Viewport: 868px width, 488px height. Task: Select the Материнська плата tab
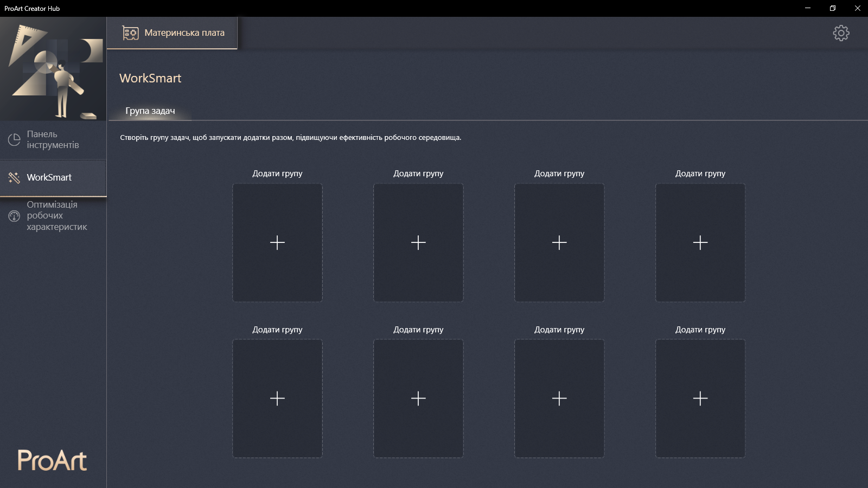pyautogui.click(x=173, y=33)
